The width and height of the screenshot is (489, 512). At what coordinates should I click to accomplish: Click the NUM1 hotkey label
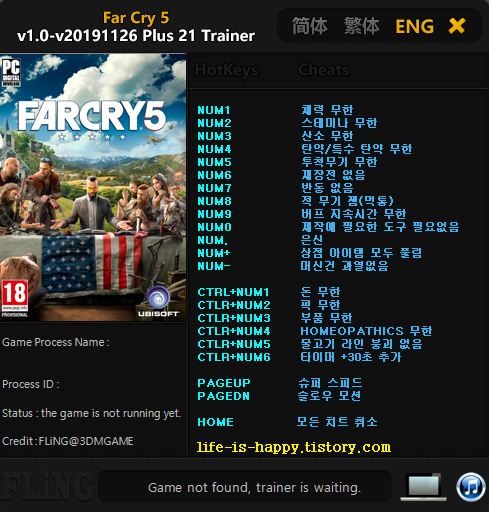(x=214, y=110)
